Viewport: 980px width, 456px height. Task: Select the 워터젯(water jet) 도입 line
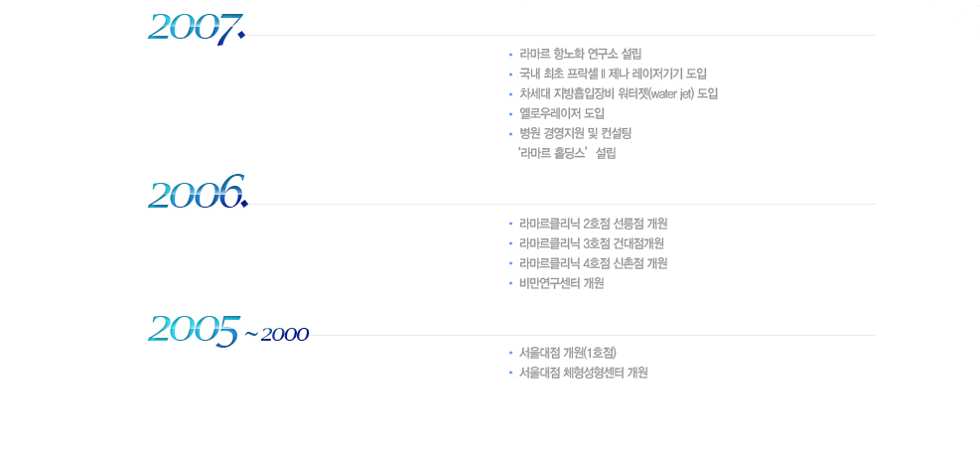click(618, 93)
